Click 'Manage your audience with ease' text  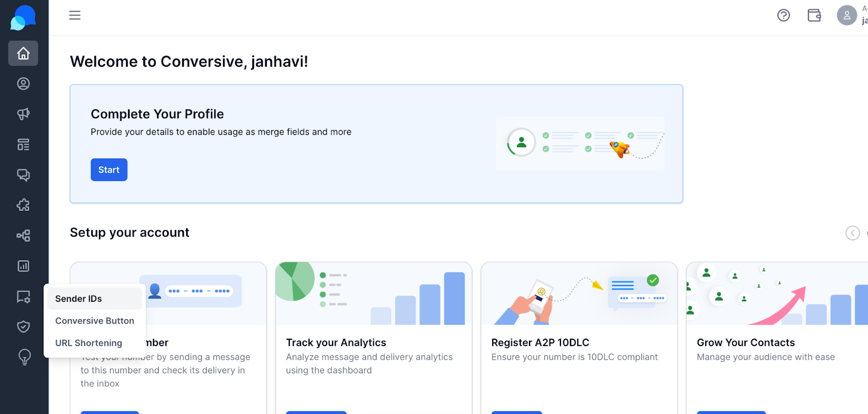(x=766, y=357)
